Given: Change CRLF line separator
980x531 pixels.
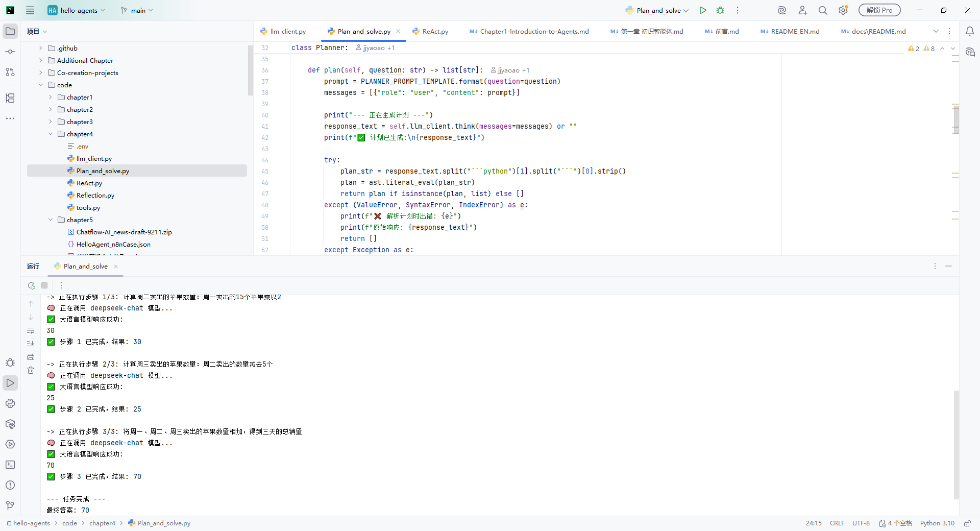Looking at the screenshot, I should click(837, 523).
